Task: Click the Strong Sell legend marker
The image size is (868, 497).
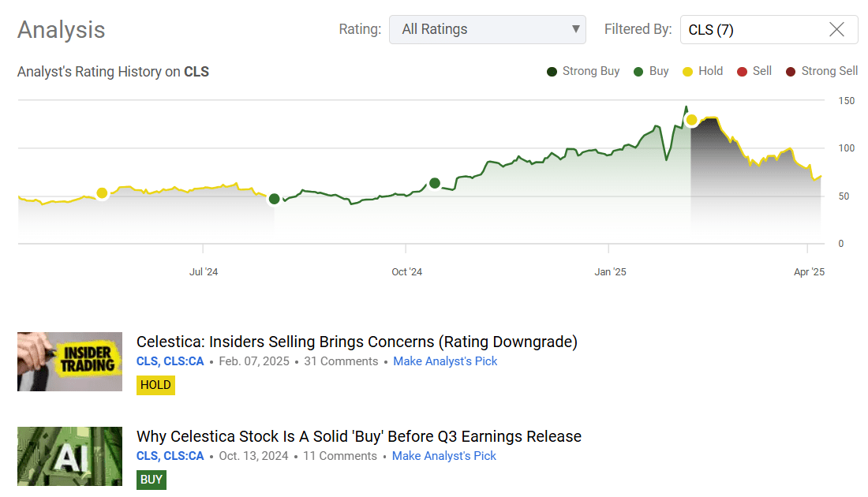Action: pyautogui.click(x=789, y=71)
